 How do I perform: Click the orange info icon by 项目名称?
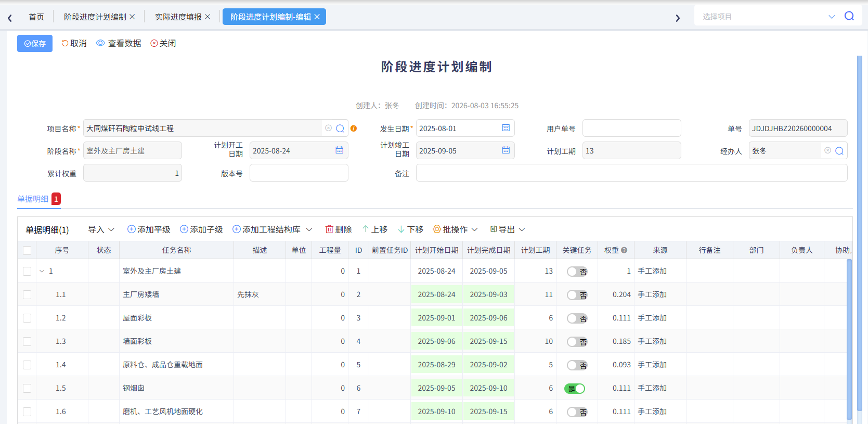coord(354,129)
